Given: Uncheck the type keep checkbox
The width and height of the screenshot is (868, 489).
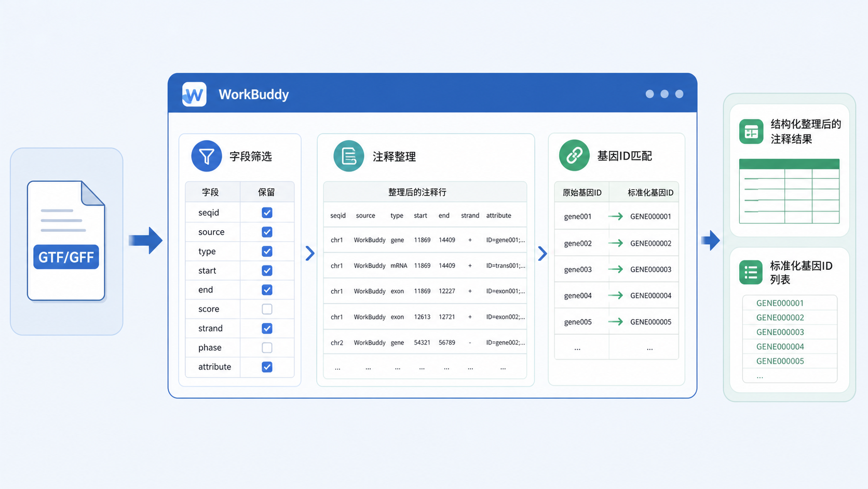Looking at the screenshot, I should pos(267,252).
